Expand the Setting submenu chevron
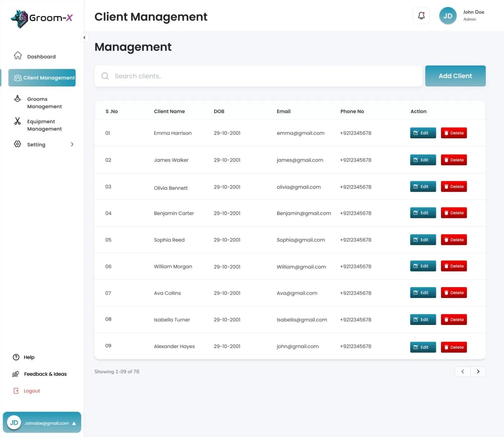 (72, 144)
